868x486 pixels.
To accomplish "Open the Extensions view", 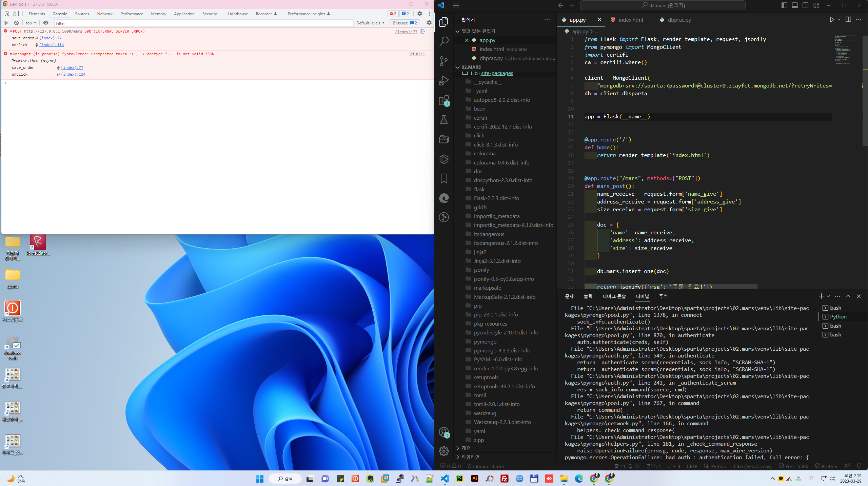I will coord(443,100).
